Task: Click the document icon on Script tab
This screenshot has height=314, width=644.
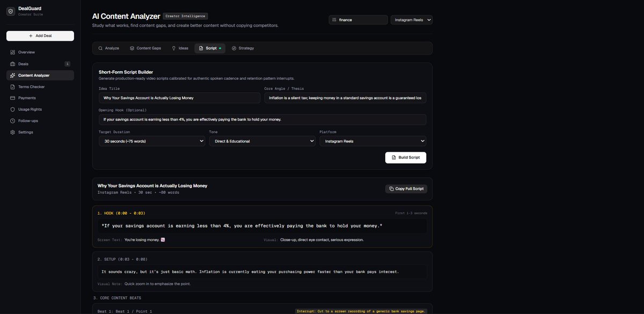Action: 201,48
